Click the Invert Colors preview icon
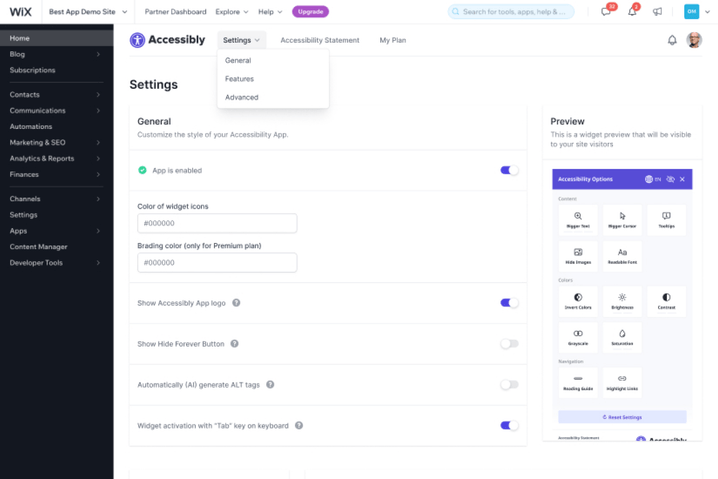This screenshot has height=479, width=718. pos(578,301)
